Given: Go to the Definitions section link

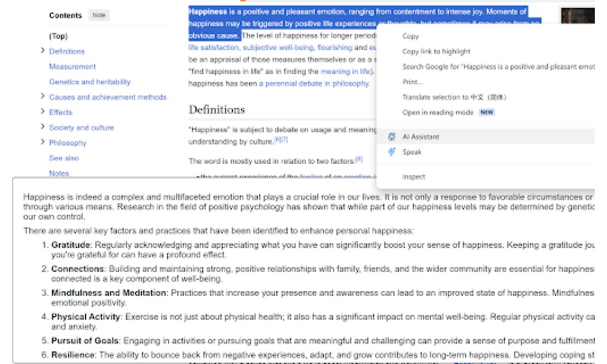Looking at the screenshot, I should coord(67,52).
